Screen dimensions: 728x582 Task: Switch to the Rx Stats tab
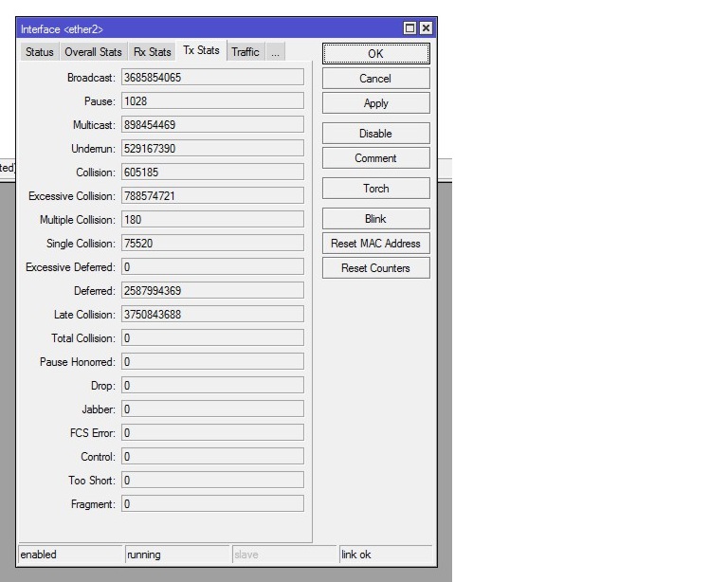pyautogui.click(x=152, y=52)
